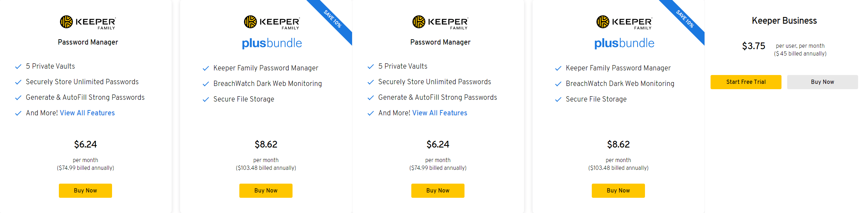Click Buy Now under third card's $6.24 price

click(438, 191)
